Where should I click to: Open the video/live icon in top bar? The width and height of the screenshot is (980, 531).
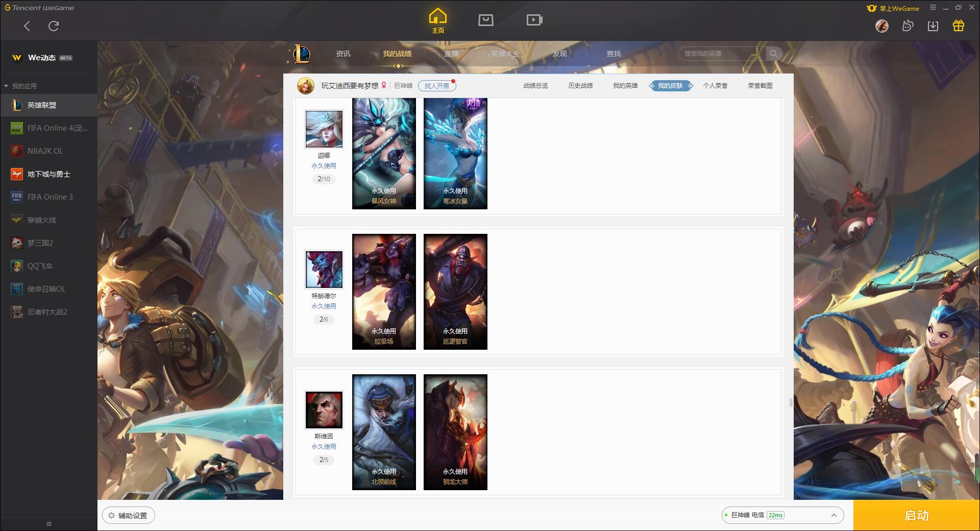[x=534, y=20]
